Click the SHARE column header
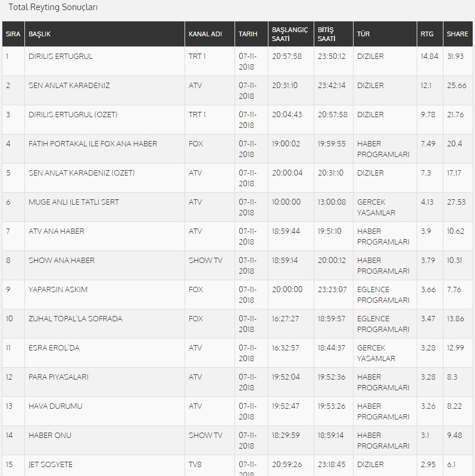This screenshot has height=476, width=475. (x=458, y=34)
